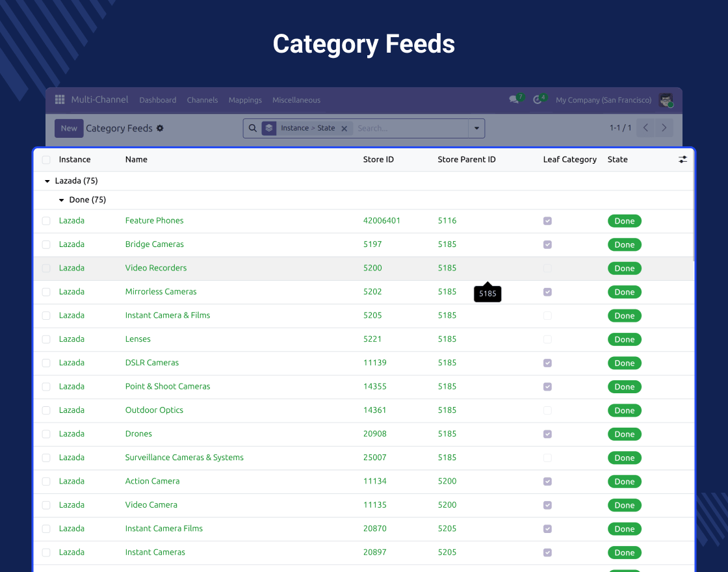Click the Done badge for Lenses
Screen dimensions: 728x572
point(625,339)
